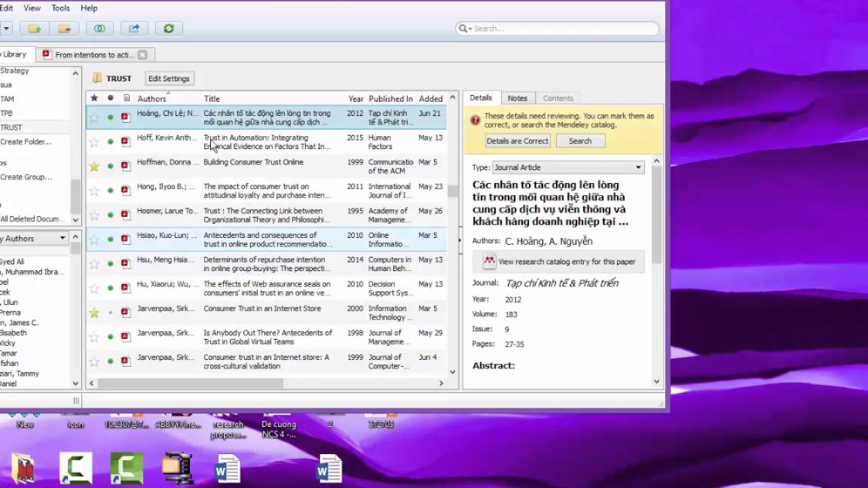The width and height of the screenshot is (868, 488).
Task: Click the Mendeley catalog icon beside View research entry
Action: coord(489,261)
